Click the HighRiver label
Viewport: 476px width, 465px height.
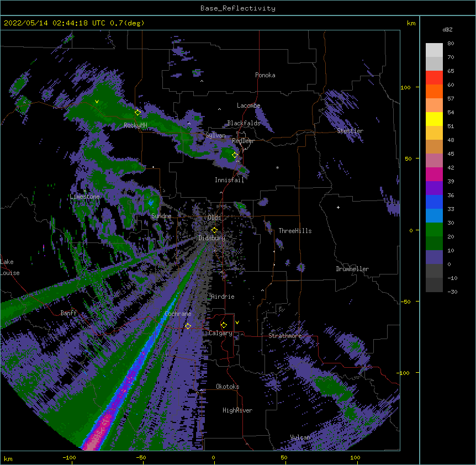237,410
